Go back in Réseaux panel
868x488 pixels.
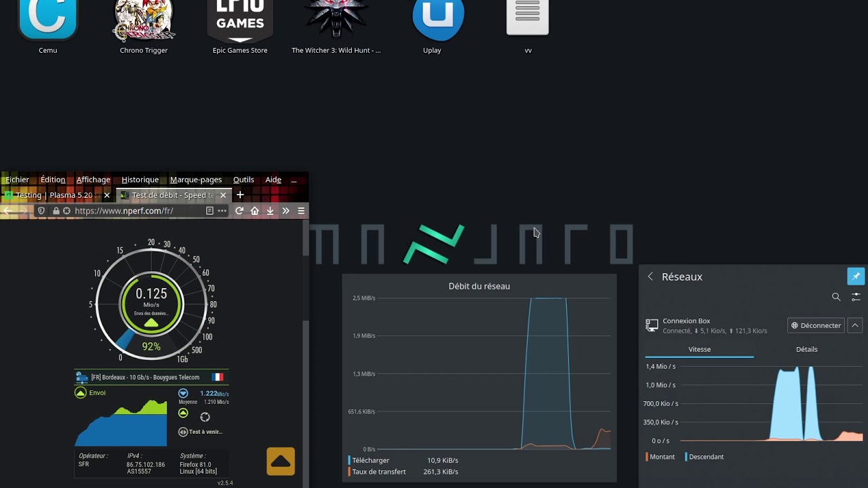650,277
